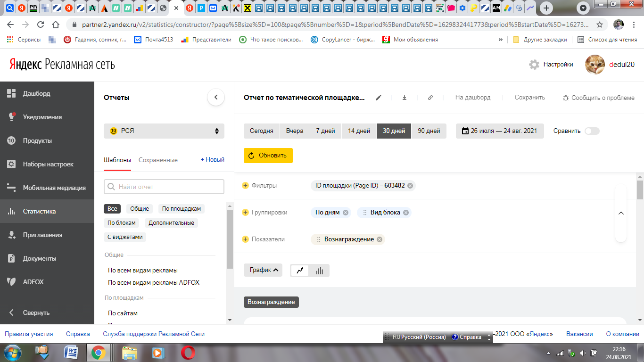Select the 90 дней period

point(429,131)
